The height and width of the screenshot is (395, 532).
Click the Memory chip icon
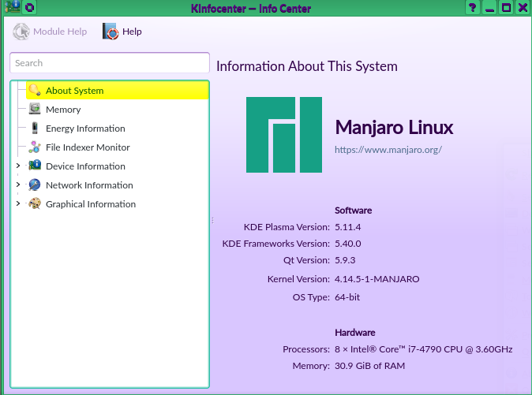pos(35,110)
